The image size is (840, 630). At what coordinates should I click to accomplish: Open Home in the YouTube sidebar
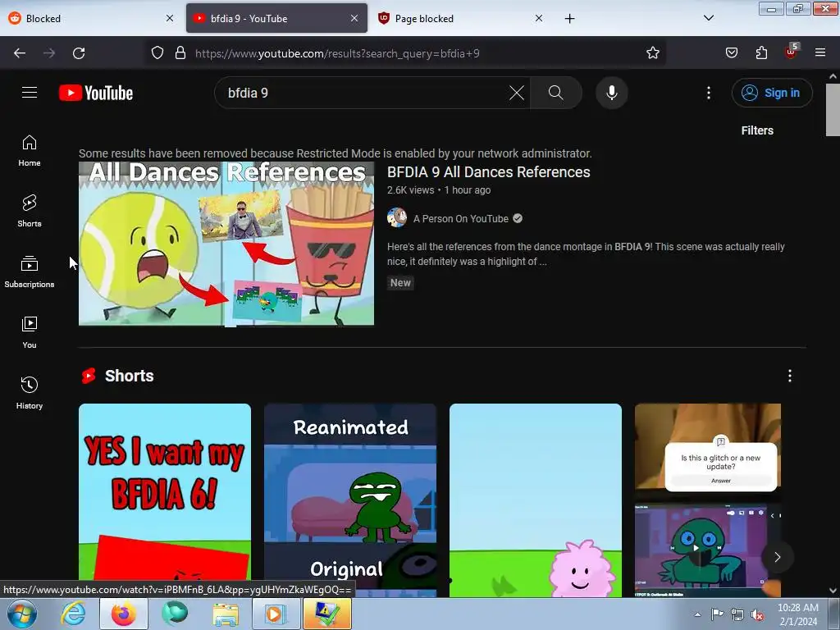[30, 151]
